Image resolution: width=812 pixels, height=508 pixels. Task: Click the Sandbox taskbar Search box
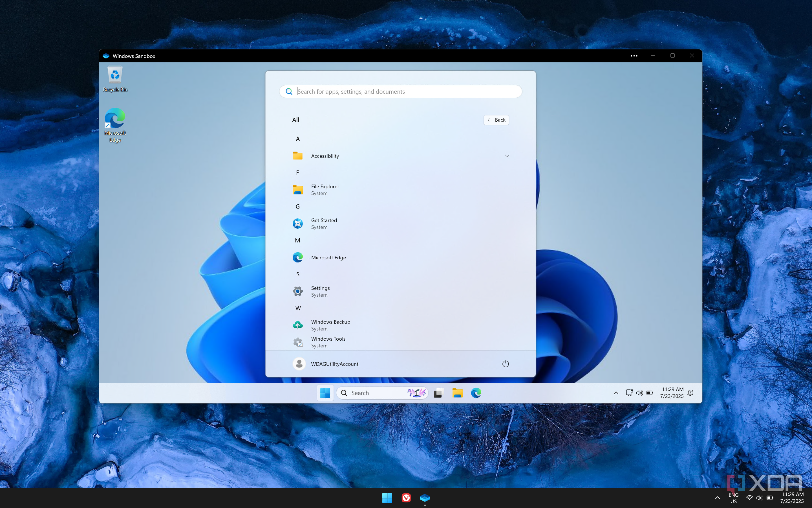[x=382, y=393]
